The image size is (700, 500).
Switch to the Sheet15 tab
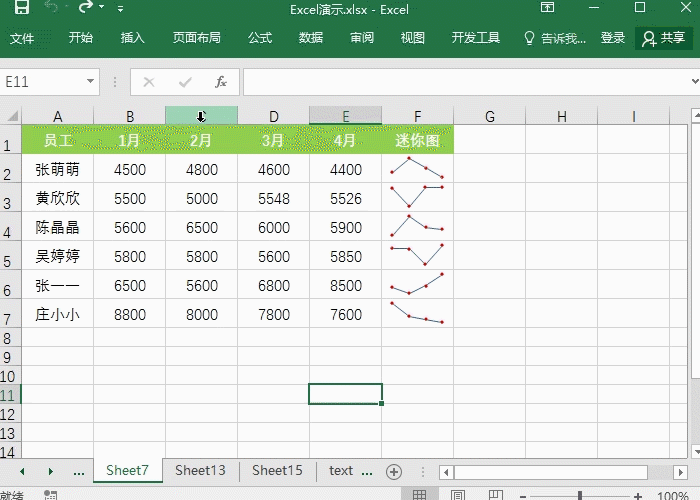point(277,470)
